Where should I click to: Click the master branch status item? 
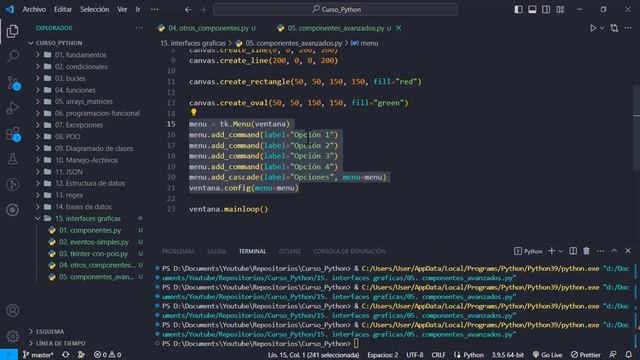(x=38, y=355)
